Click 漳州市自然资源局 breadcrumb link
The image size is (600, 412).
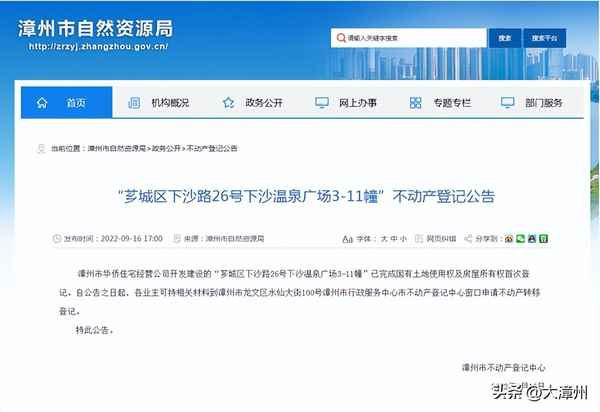click(117, 148)
